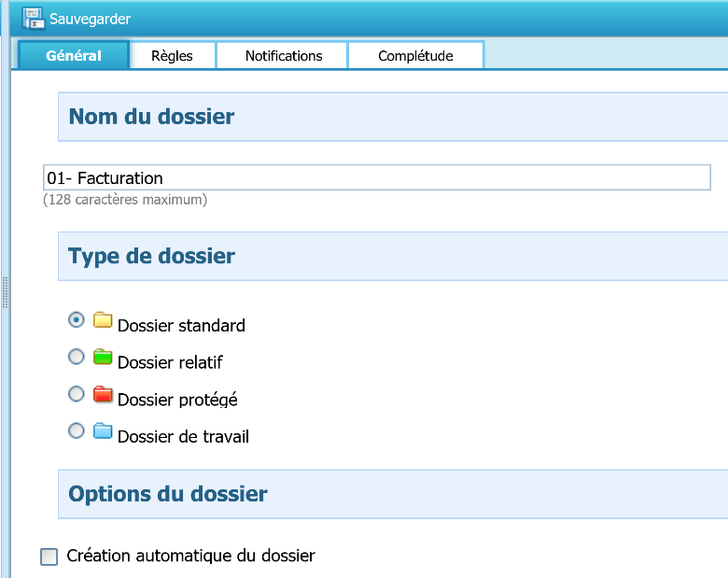The height and width of the screenshot is (578, 728).
Task: Select the Dossier protégé radio option
Action: click(77, 394)
